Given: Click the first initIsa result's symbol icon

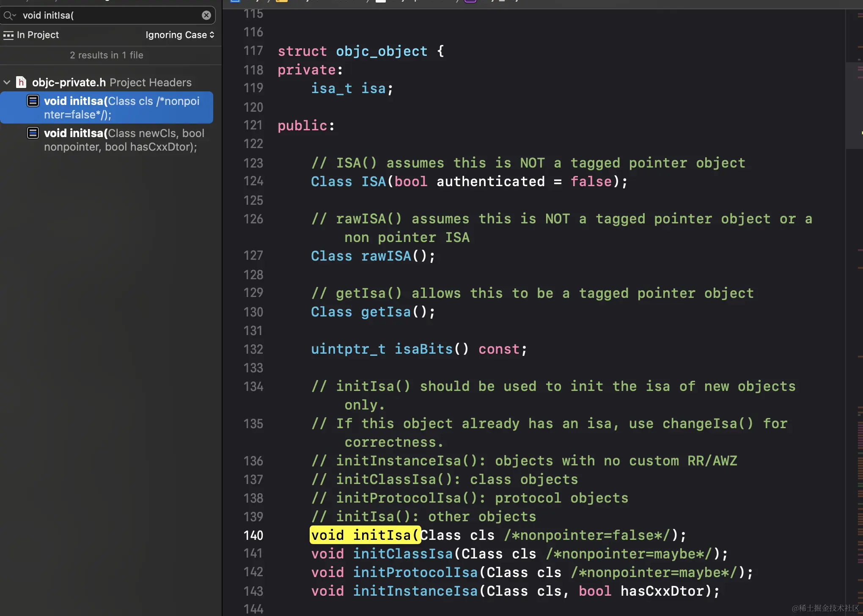Looking at the screenshot, I should 33,101.
